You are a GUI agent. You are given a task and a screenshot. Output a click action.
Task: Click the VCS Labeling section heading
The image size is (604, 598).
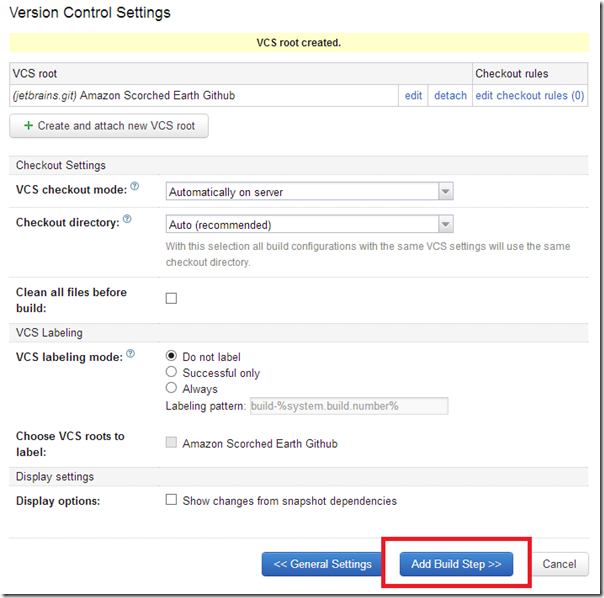pos(49,333)
